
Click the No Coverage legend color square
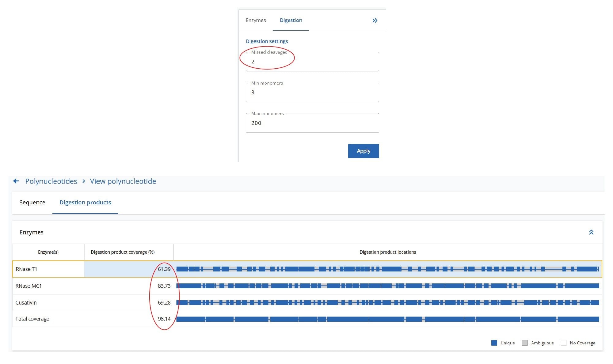(564, 343)
